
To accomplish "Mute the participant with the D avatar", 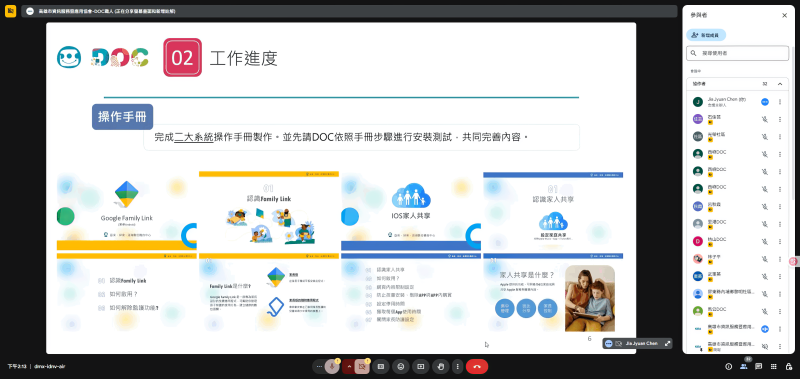I will click(765, 241).
